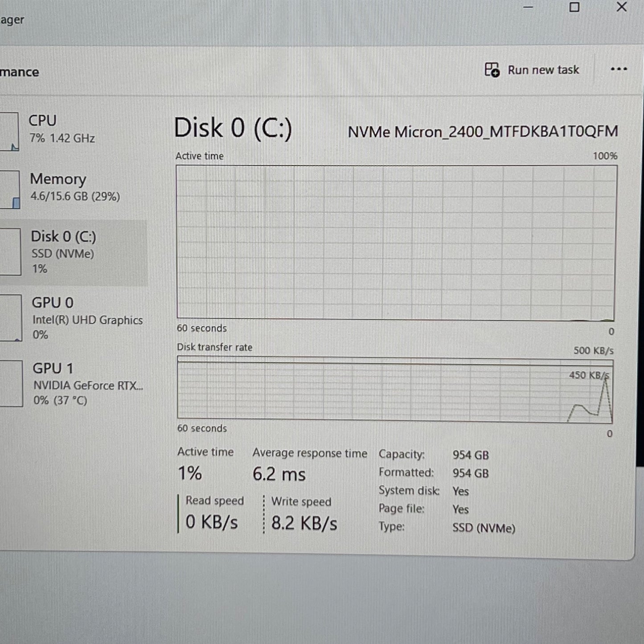The width and height of the screenshot is (644, 644).
Task: Select GPU 1 NVIDIA GeForce RTX entry
Action: 74,384
